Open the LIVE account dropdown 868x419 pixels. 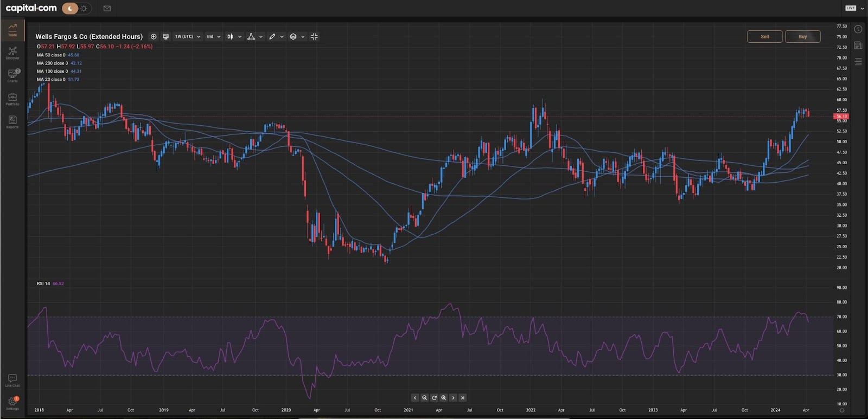coord(854,8)
